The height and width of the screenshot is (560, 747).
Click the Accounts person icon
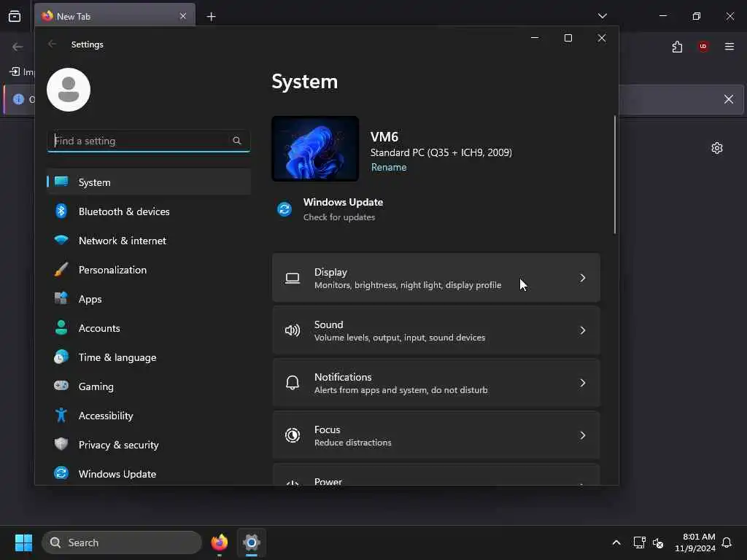pos(61,327)
